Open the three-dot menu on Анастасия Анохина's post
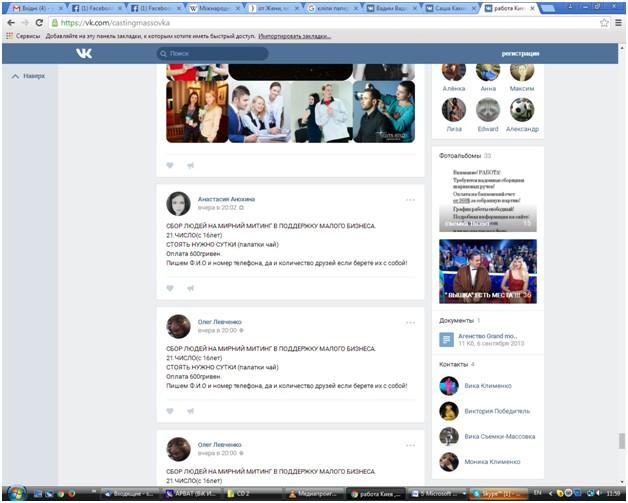The width and height of the screenshot is (628, 503). pos(410,200)
